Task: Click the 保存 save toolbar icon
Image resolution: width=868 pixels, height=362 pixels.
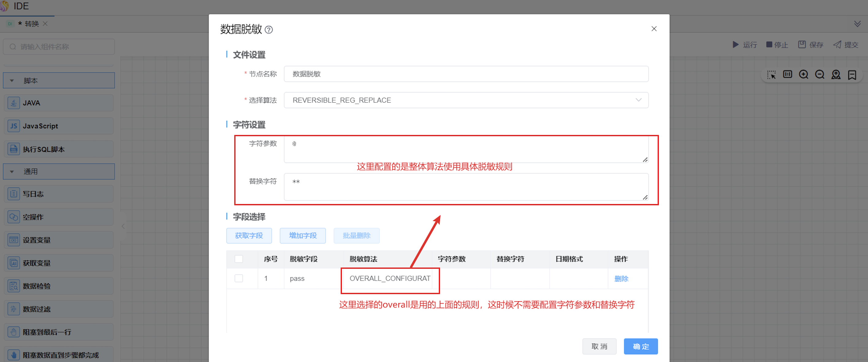Action: [x=801, y=45]
